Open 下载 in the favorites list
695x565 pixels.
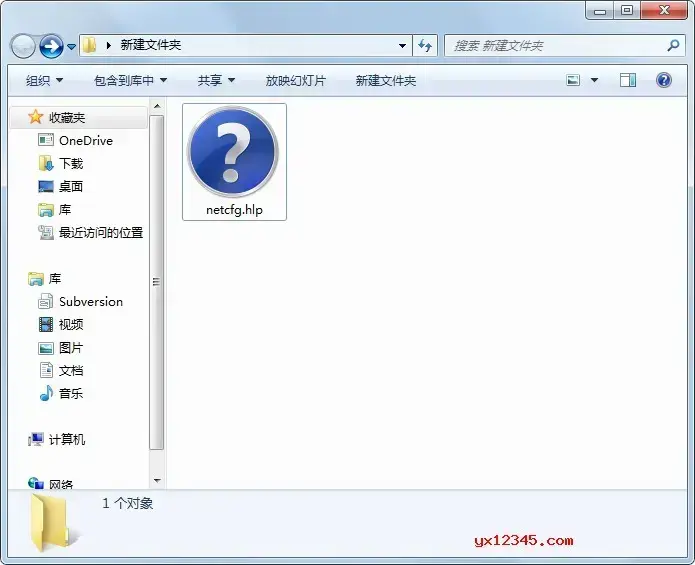coord(71,164)
